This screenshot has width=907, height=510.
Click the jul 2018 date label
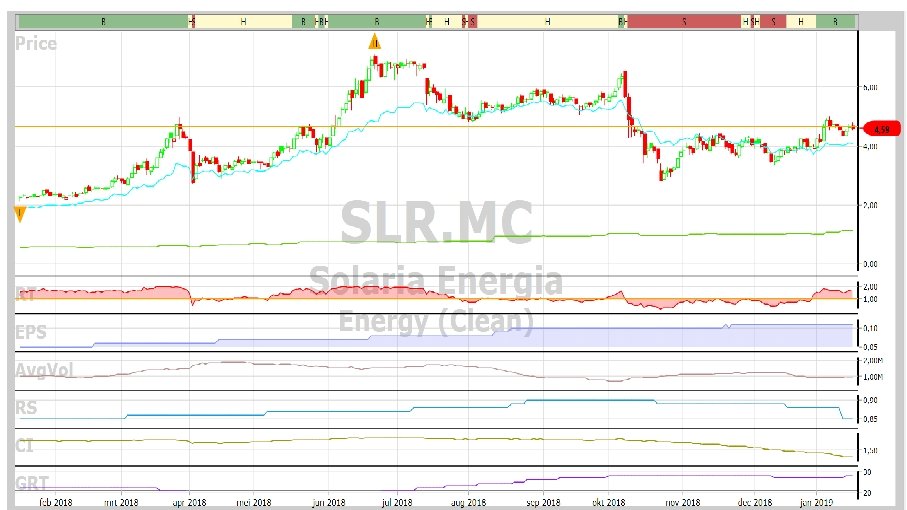tap(397, 502)
